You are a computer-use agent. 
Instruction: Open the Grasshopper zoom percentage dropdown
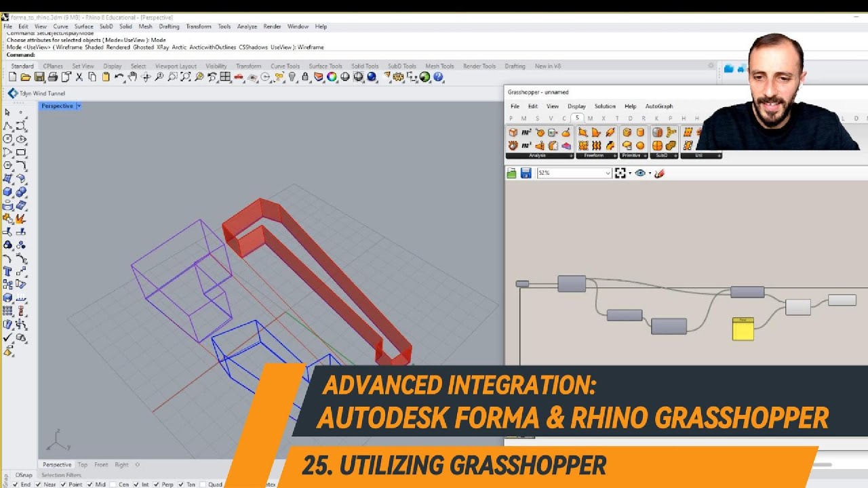click(x=608, y=174)
